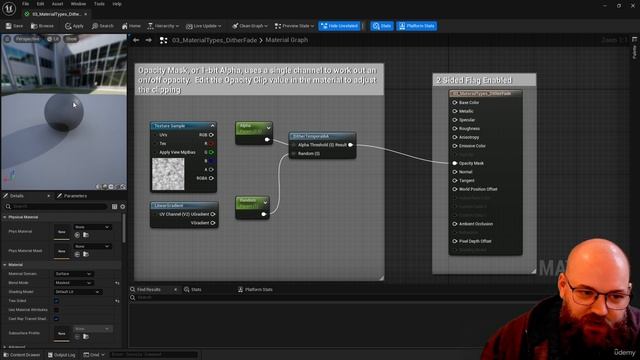This screenshot has height=360, width=640.
Task: Focus the Details panel search field
Action: pos(56,207)
